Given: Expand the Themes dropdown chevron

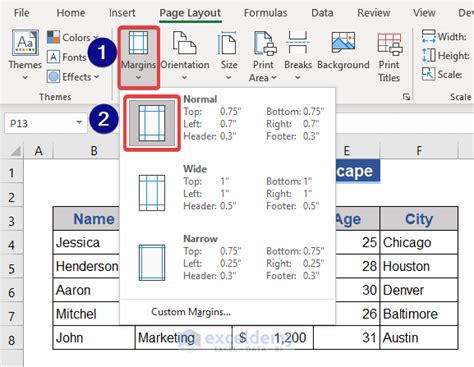Looking at the screenshot, I should pos(25,78).
